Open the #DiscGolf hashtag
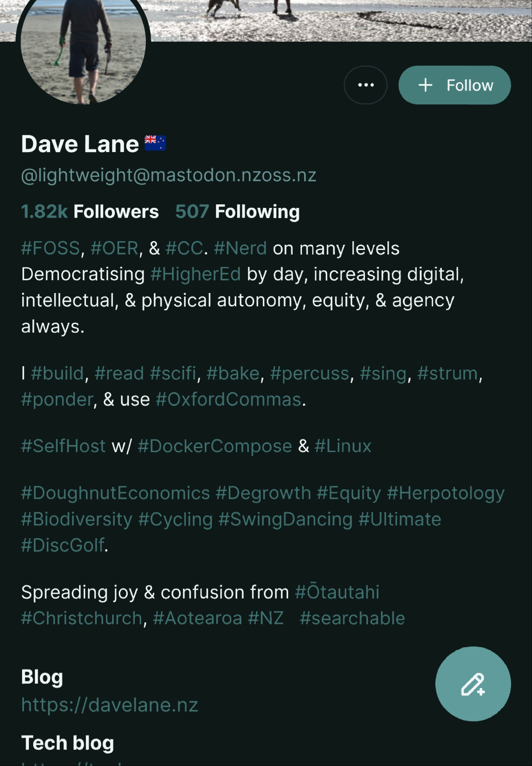 (63, 545)
